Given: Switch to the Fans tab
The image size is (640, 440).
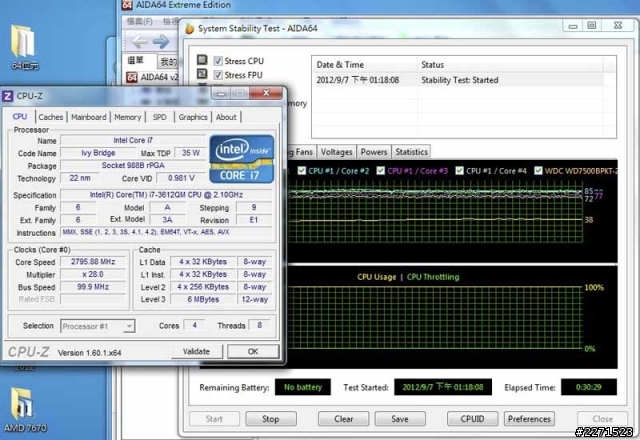Looking at the screenshot, I should point(301,152).
